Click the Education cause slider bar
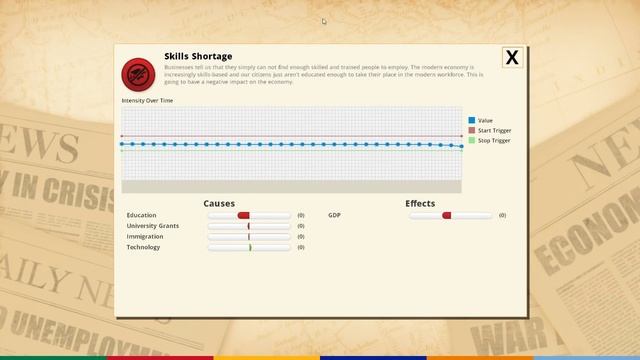The height and width of the screenshot is (360, 640). point(249,216)
